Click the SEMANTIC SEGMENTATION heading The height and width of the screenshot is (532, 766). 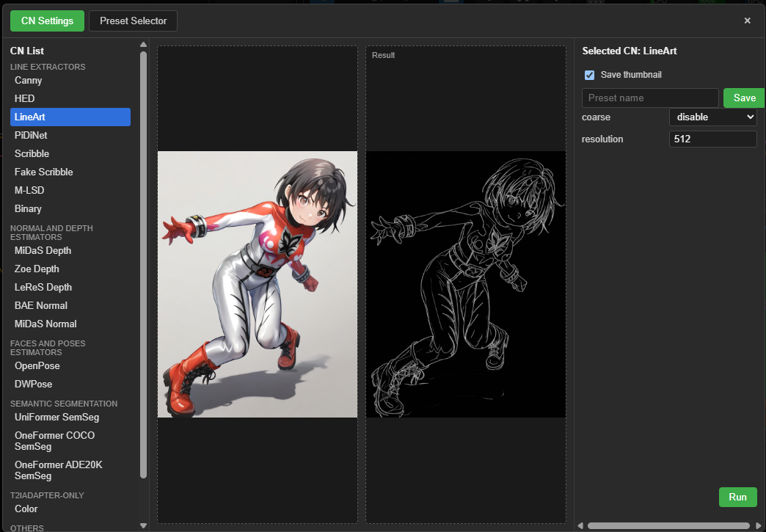click(64, 404)
